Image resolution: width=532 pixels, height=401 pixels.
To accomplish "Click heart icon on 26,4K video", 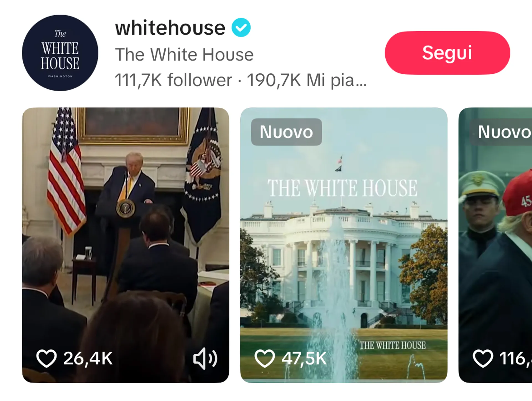I will (46, 358).
